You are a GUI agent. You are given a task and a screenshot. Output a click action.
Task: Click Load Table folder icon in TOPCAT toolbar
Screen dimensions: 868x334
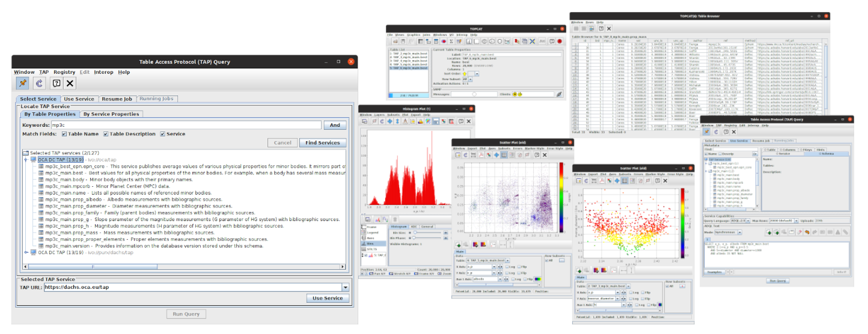[396, 41]
